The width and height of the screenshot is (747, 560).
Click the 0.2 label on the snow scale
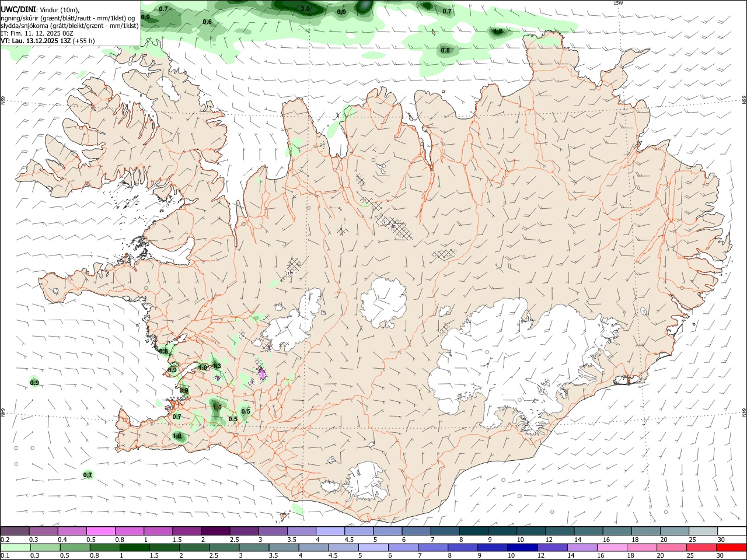click(x=5, y=540)
